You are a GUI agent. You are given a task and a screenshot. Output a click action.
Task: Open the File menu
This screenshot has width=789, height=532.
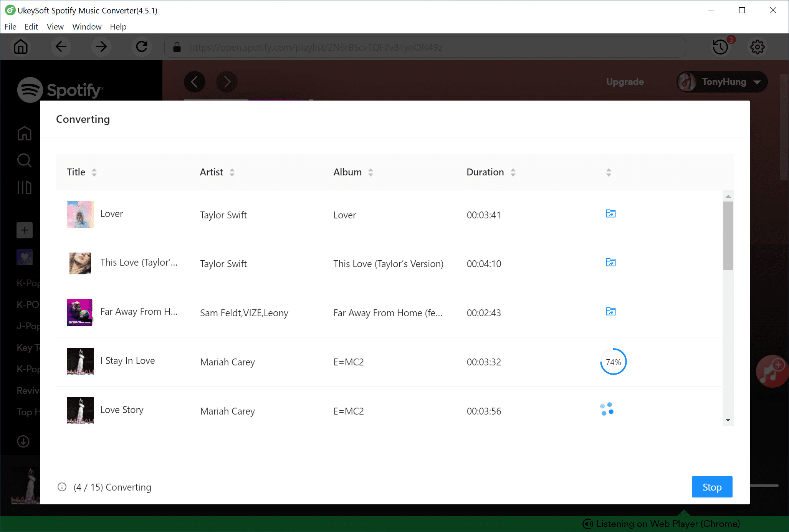[x=10, y=27]
